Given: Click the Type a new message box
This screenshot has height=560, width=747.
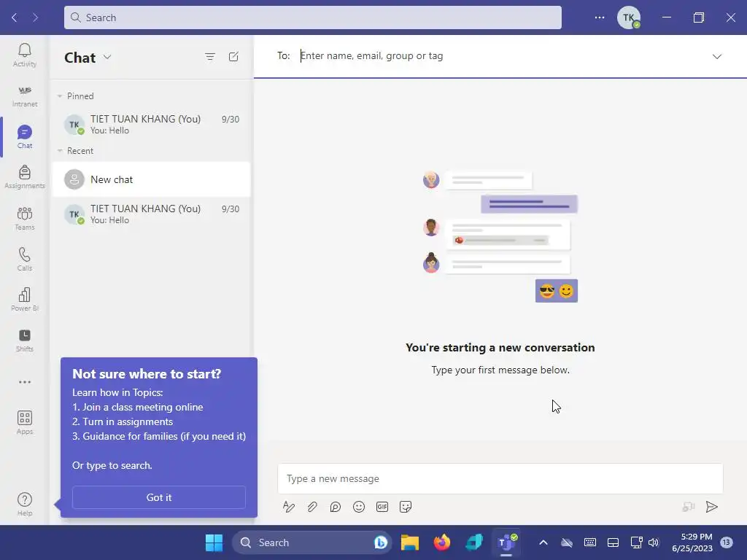Looking at the screenshot, I should coord(500,478).
